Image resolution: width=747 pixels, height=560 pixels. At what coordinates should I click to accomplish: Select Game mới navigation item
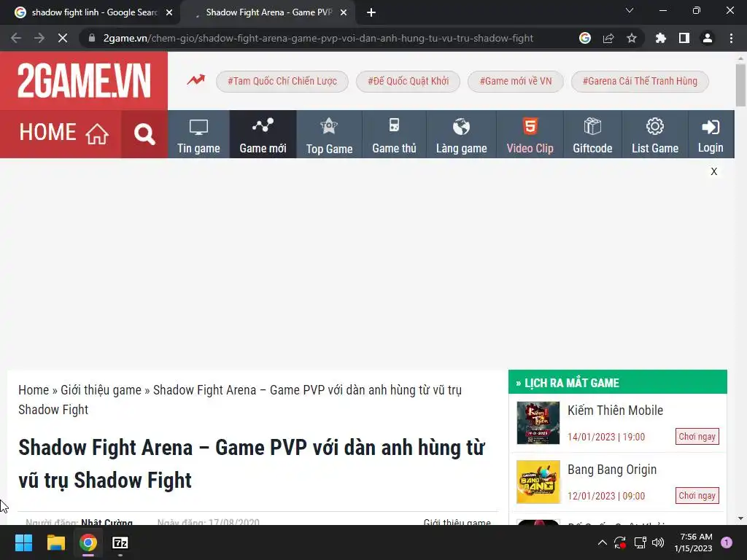click(x=263, y=134)
